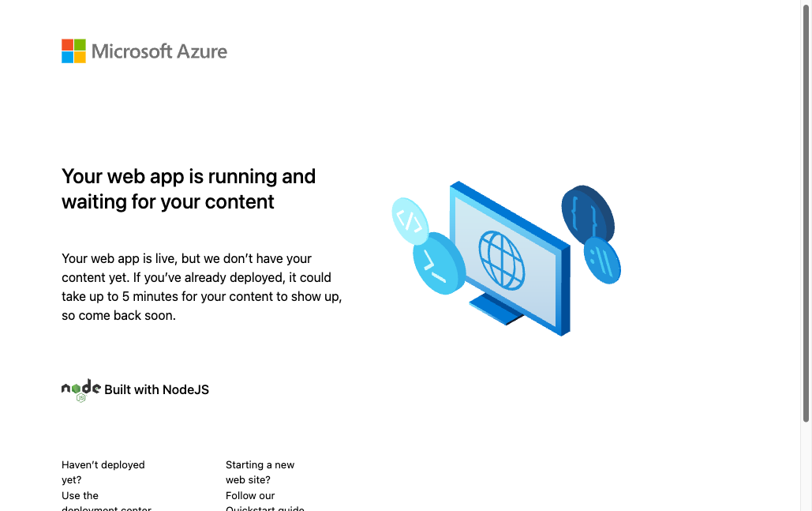
Task: Click the 'Built with NodeJS' text
Action: point(156,389)
